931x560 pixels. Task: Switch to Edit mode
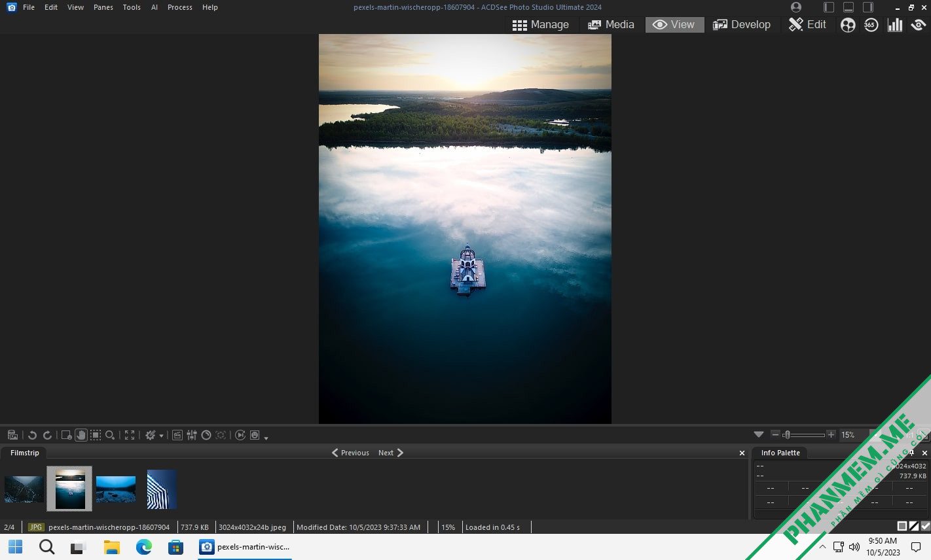coord(807,25)
